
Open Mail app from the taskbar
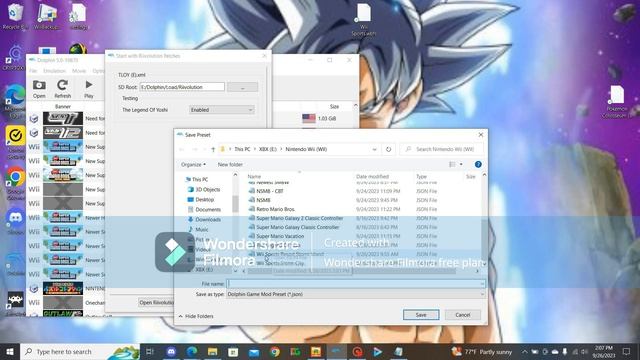(254, 351)
